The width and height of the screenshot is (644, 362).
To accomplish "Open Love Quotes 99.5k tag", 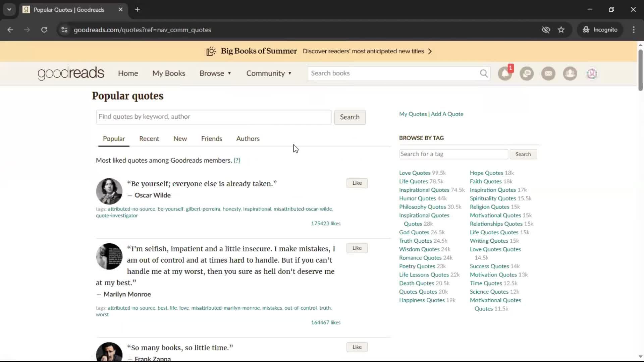I will point(415,173).
